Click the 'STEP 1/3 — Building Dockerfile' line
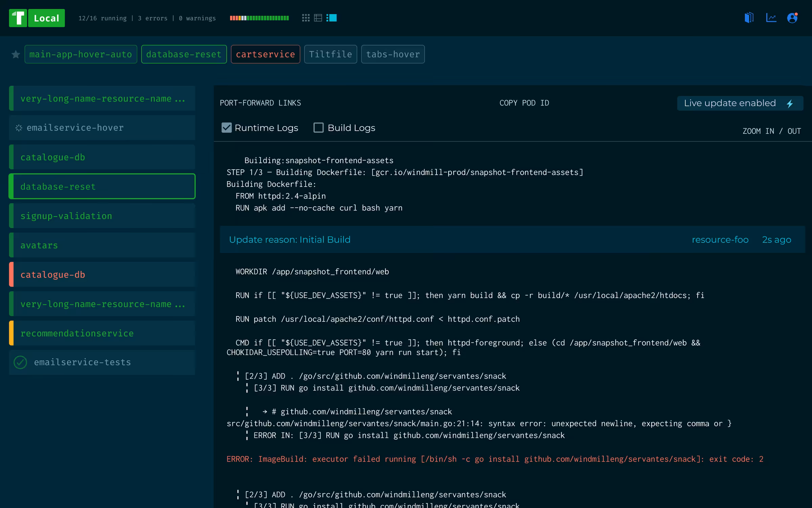The height and width of the screenshot is (508, 812). click(405, 172)
